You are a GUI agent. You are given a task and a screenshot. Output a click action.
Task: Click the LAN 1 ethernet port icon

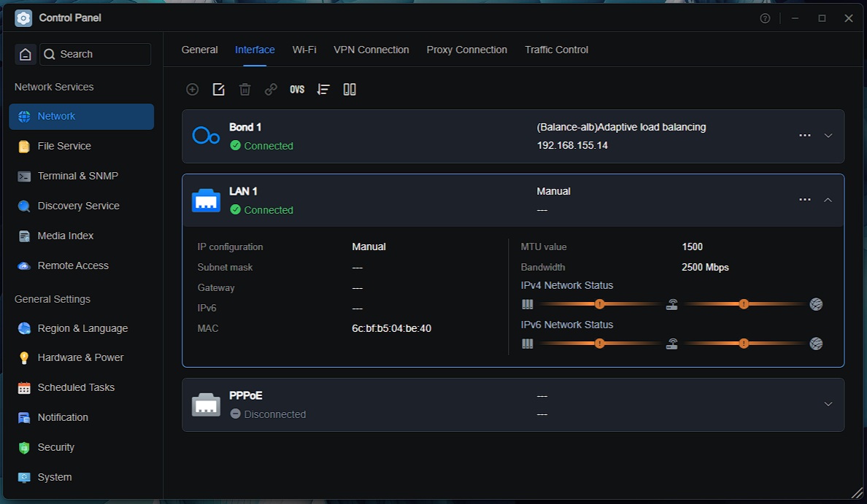point(206,200)
